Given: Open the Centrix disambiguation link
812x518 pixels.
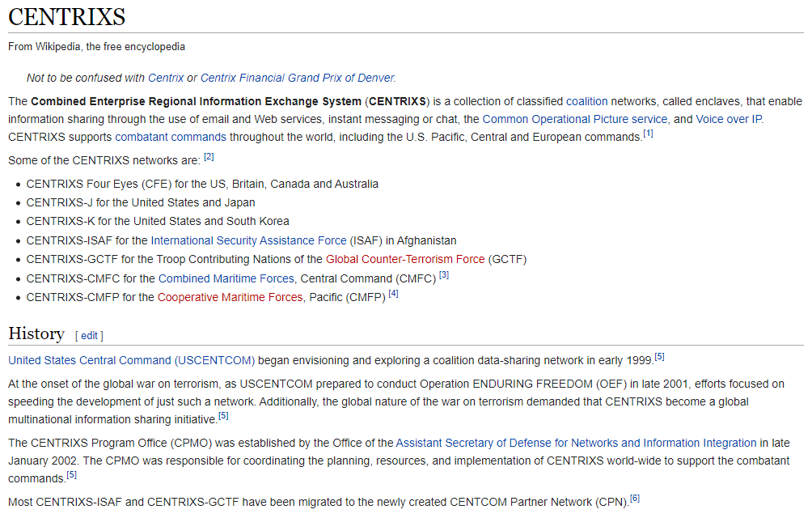Looking at the screenshot, I should point(166,78).
